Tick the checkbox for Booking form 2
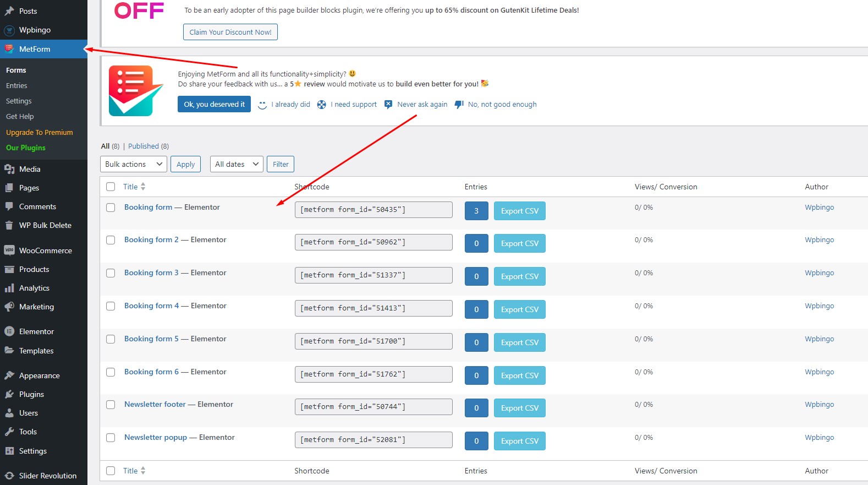The height and width of the screenshot is (485, 868). 111,240
